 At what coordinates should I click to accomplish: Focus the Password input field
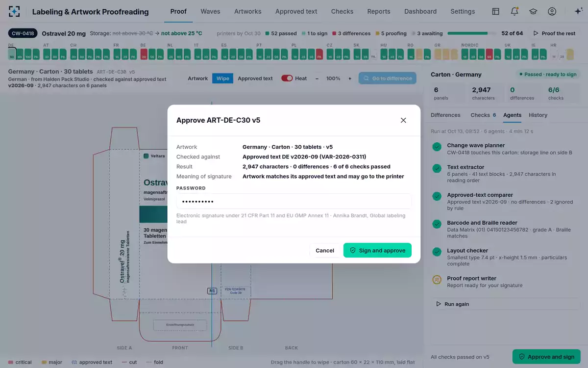294,202
